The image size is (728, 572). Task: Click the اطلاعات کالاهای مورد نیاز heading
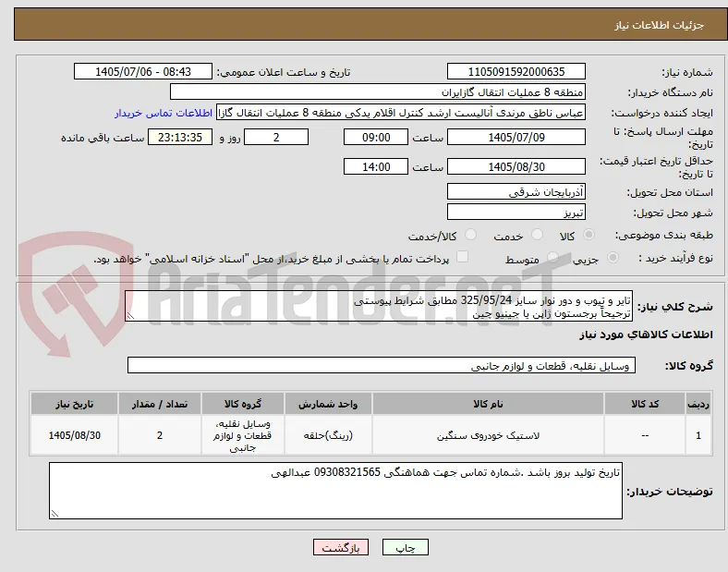tap(646, 335)
